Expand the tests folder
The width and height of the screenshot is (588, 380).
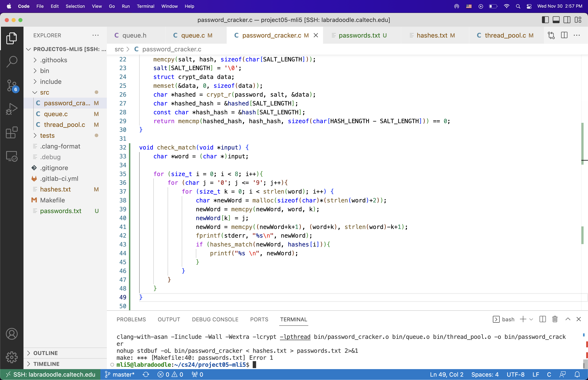coord(47,135)
